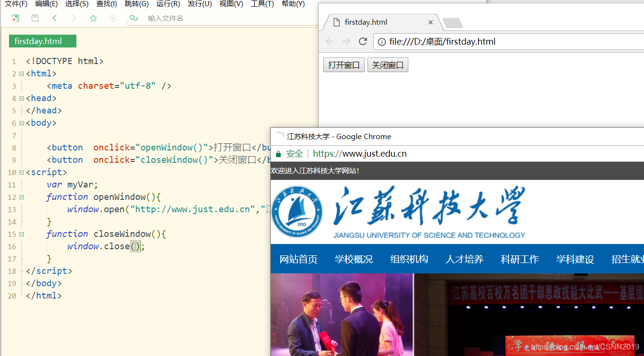
Task: Click the ceremony news photo on the homepage
Action: (341, 314)
